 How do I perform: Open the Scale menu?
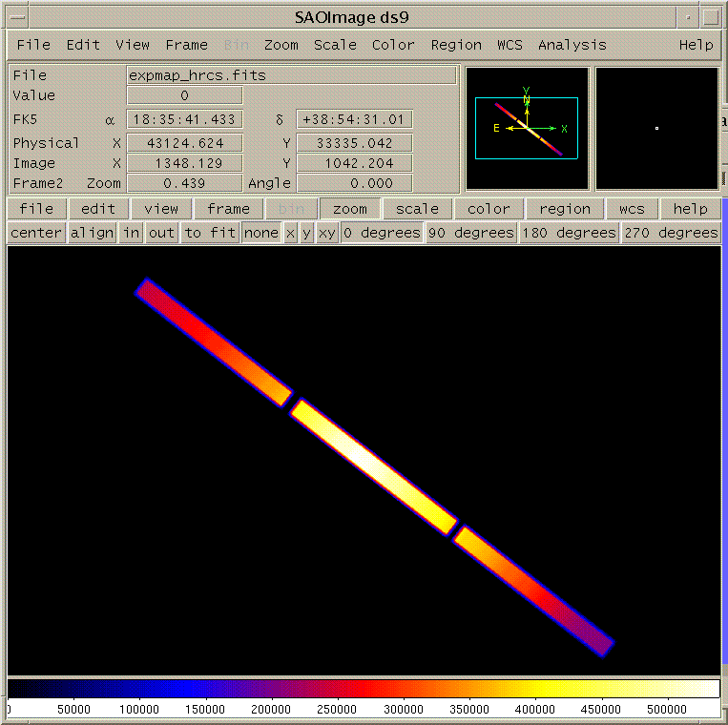pos(335,45)
